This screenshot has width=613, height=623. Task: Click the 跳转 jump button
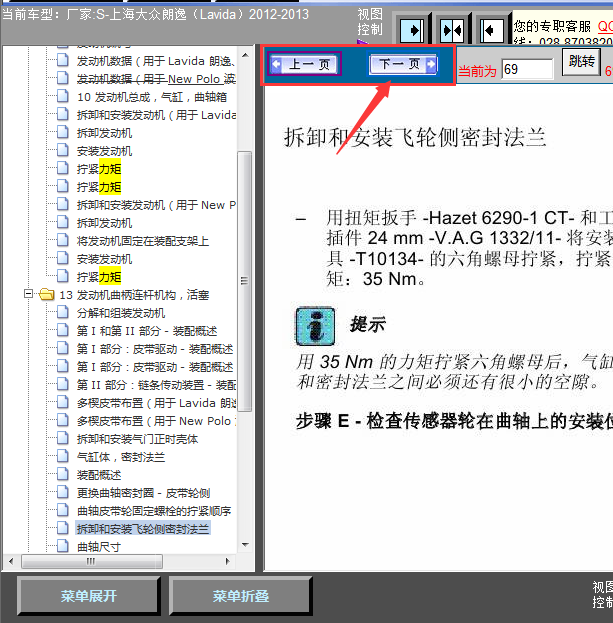[581, 61]
